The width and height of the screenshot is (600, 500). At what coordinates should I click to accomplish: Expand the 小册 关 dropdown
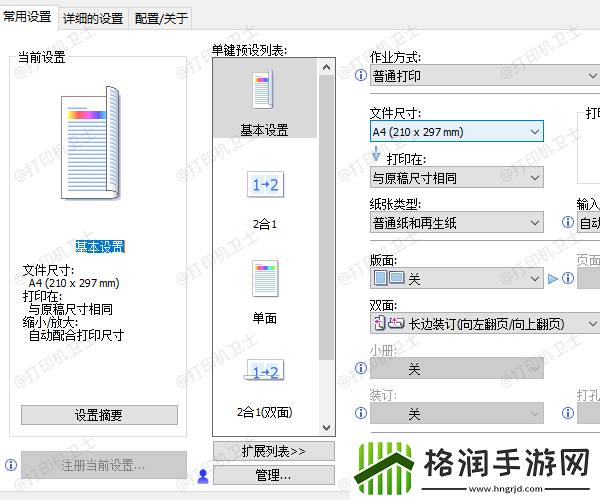457,368
